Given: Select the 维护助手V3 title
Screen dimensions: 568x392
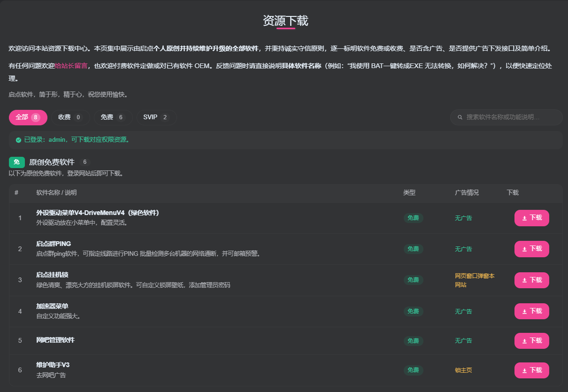Looking at the screenshot, I should [53, 365].
